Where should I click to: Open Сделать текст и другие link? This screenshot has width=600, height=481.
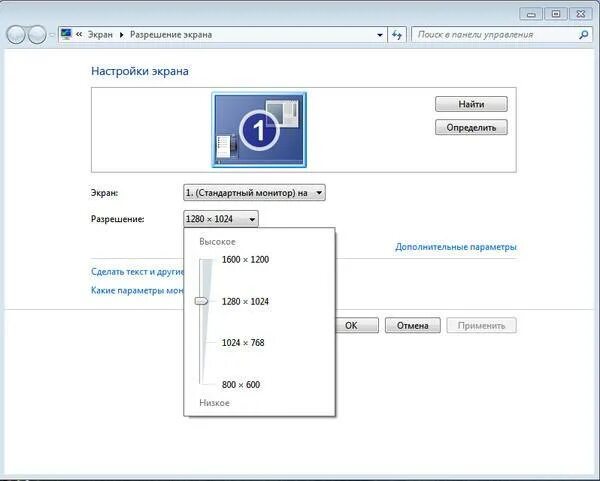click(x=137, y=272)
